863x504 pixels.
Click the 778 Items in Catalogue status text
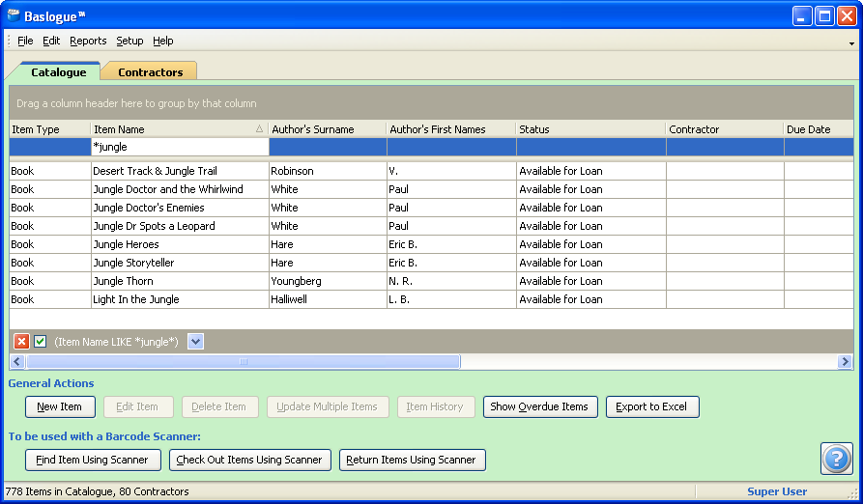(98, 491)
